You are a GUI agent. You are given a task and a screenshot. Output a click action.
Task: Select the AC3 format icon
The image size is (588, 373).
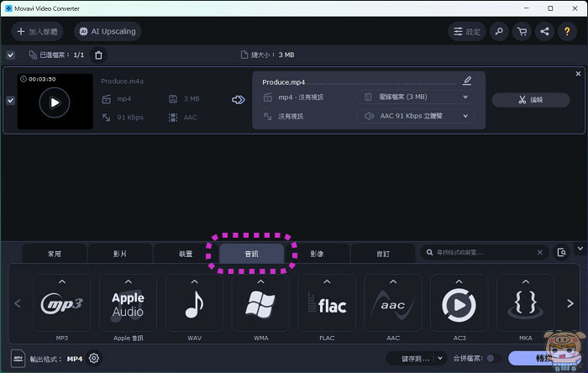click(459, 303)
